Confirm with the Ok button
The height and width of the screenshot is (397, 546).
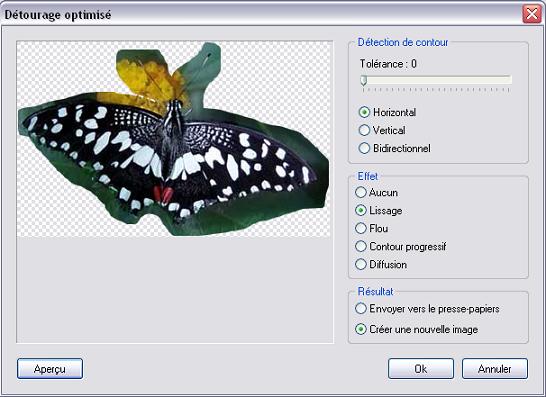(421, 369)
